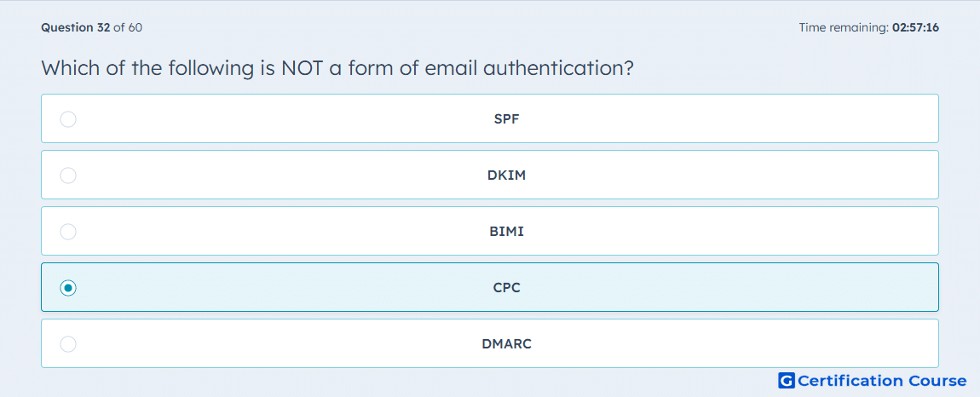Click the selected CPC radio button
Image resolution: width=980 pixels, height=397 pixels.
(x=68, y=288)
